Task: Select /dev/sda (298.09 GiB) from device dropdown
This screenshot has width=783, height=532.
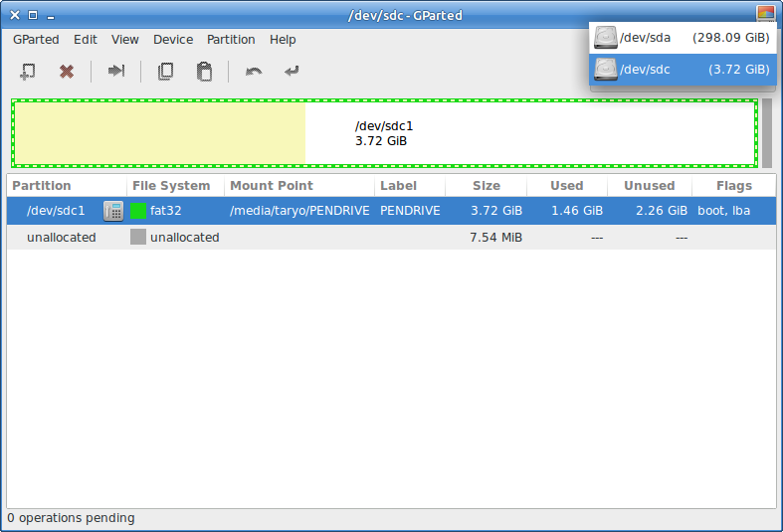Action: (683, 38)
